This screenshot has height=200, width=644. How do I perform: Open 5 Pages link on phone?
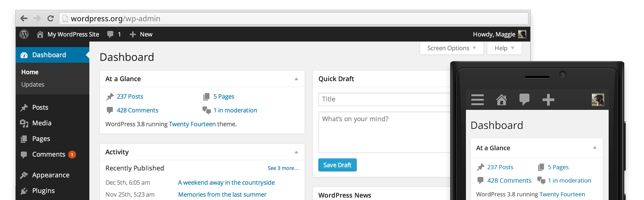click(558, 167)
